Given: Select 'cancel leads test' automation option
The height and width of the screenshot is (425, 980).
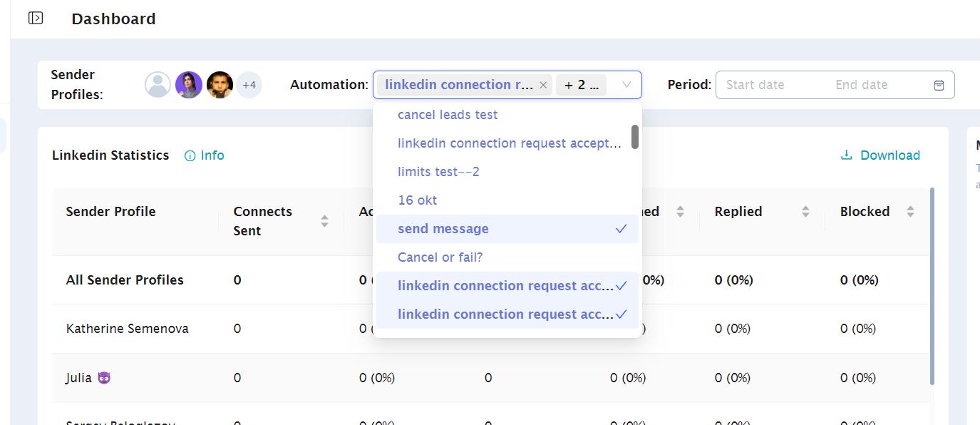Looking at the screenshot, I should pyautogui.click(x=448, y=115).
